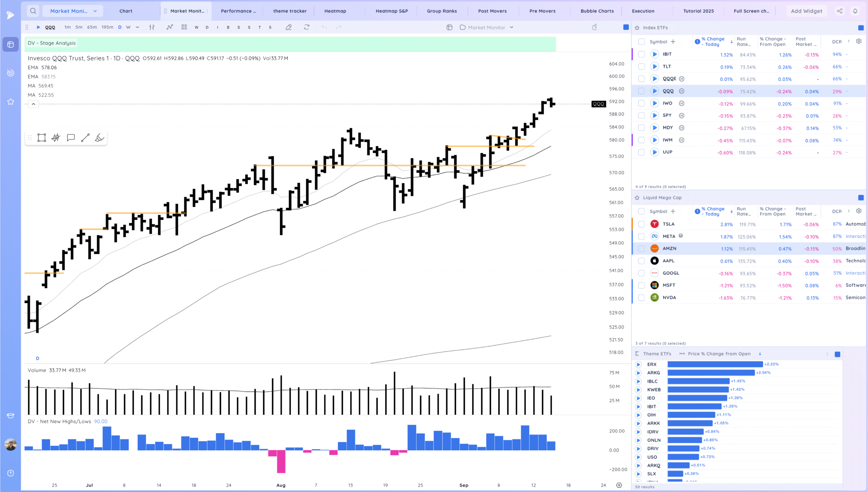Open Index ETFs table settings gear
The image size is (868, 492).
pos(859,41)
